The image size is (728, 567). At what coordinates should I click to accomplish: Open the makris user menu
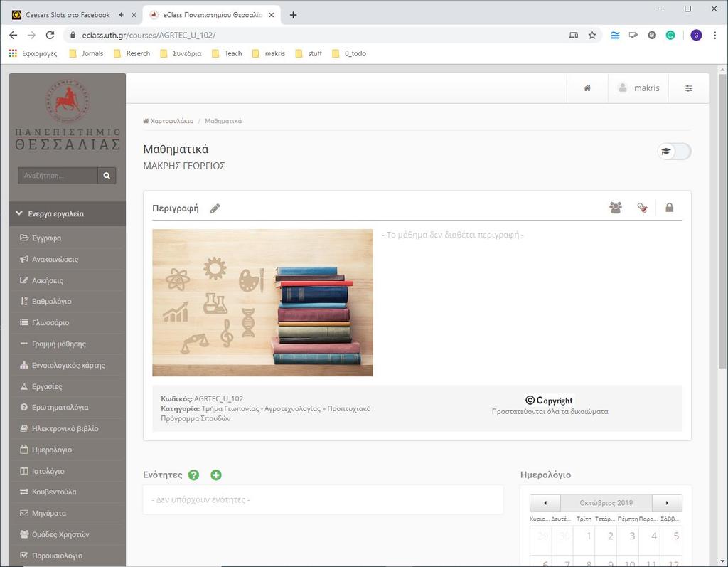coord(638,88)
